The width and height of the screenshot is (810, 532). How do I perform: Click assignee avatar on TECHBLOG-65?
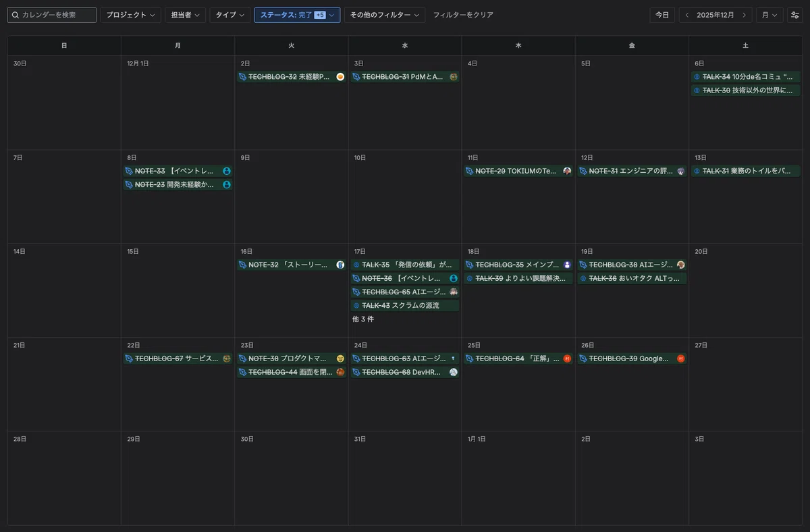(454, 292)
